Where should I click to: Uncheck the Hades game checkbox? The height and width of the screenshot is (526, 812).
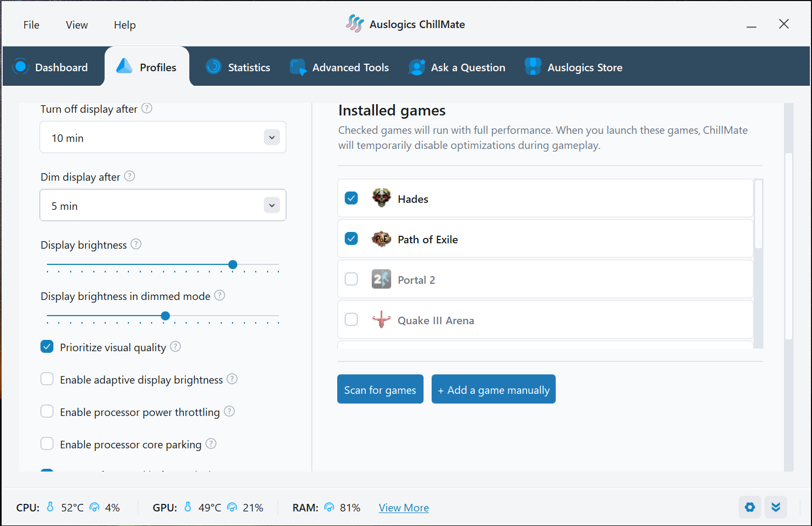click(x=351, y=198)
